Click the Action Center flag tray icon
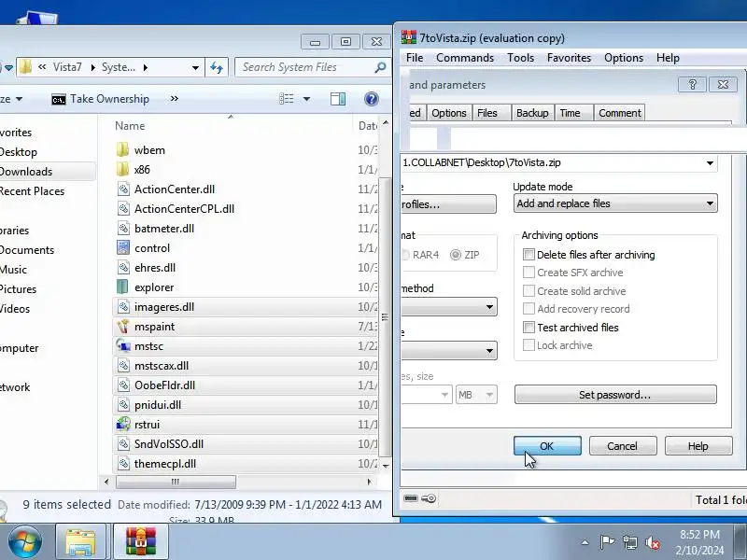The height and width of the screenshot is (560, 747). [607, 542]
